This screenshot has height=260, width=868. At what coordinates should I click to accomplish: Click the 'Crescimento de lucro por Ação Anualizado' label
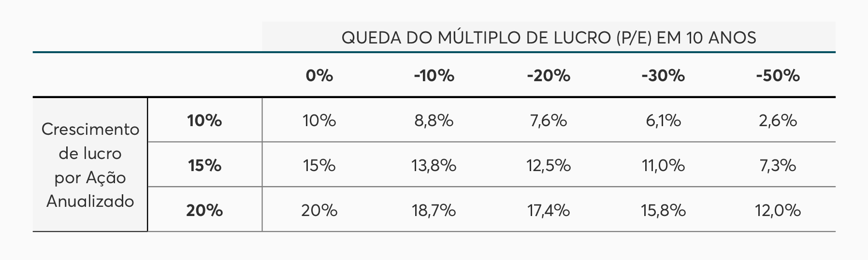click(90, 165)
